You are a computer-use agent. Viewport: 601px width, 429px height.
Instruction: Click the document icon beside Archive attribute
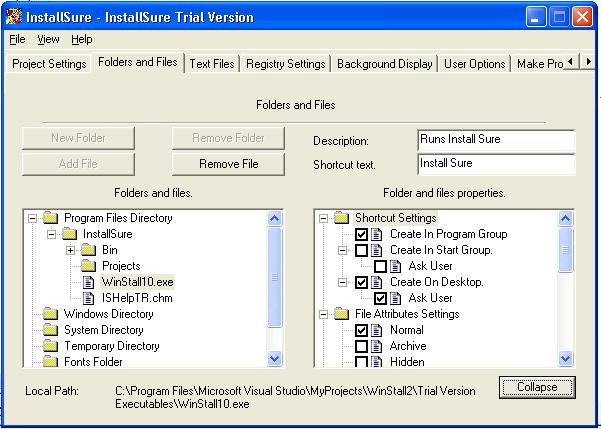(377, 346)
